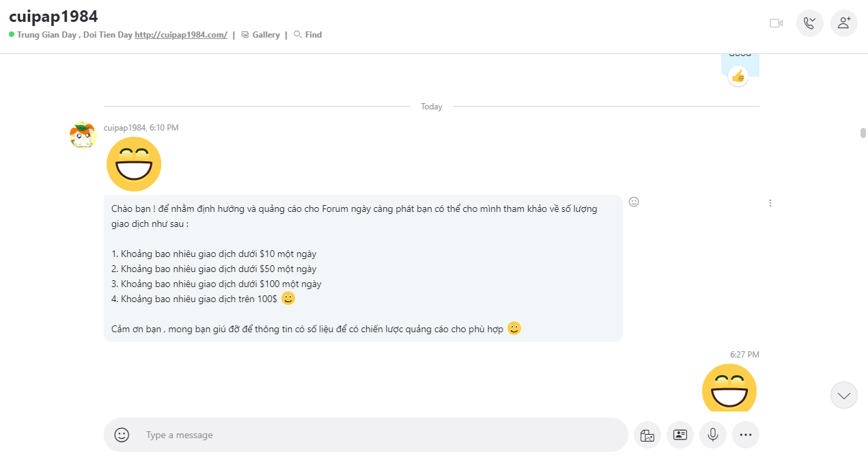Screen dimensions: 868x458
Task: Click the thumbs-up reaction on Good message
Action: tap(738, 76)
